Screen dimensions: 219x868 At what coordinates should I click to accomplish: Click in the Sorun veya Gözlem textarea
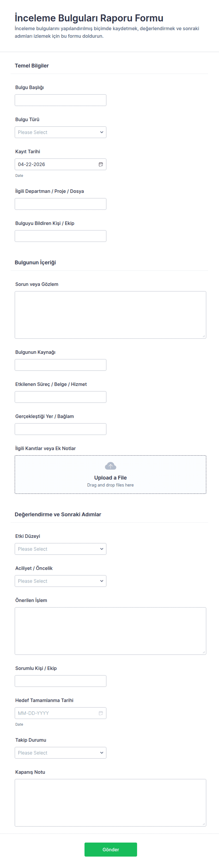tap(110, 315)
